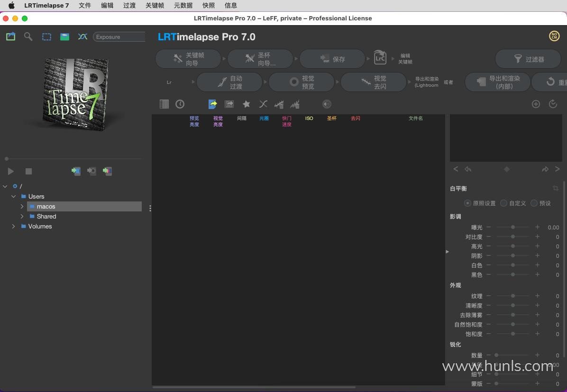567x392 pixels.
Task: Select the 预设 radio button
Action: click(534, 203)
